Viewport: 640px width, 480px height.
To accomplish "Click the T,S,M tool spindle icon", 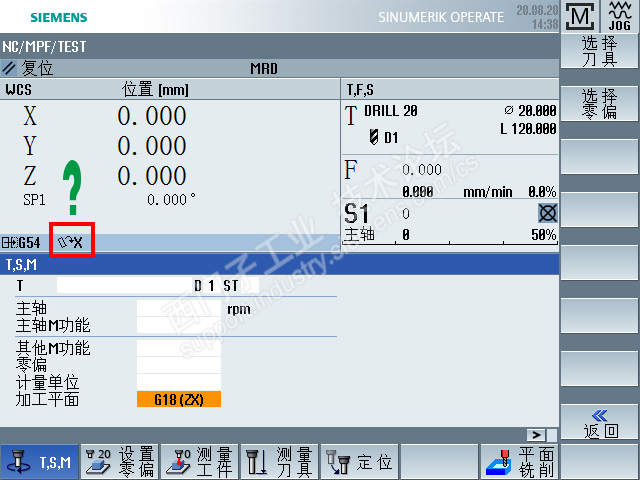I will point(18,462).
